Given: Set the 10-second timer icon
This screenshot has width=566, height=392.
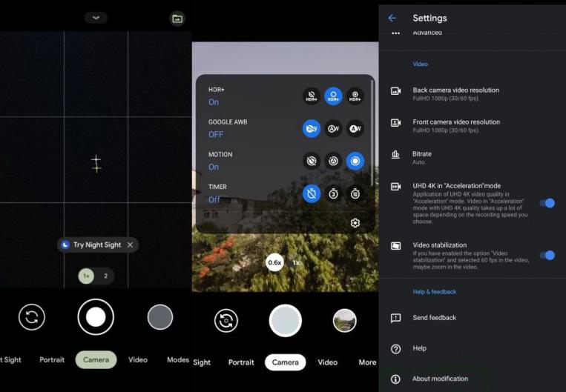Looking at the screenshot, I should pyautogui.click(x=355, y=193).
